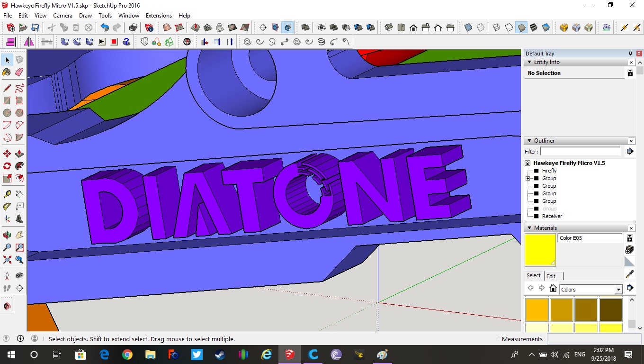Click the Skin tool icon
644x364 pixels.
pyautogui.click(x=65, y=42)
